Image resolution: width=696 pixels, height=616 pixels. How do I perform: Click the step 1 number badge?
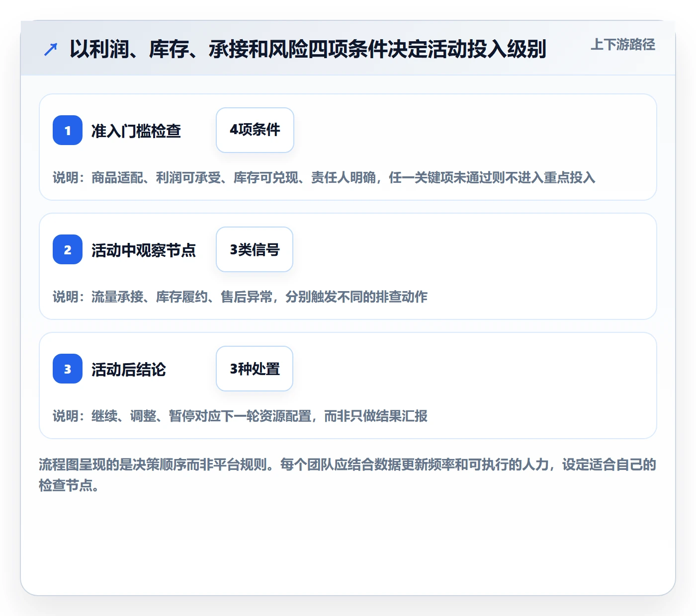click(68, 130)
